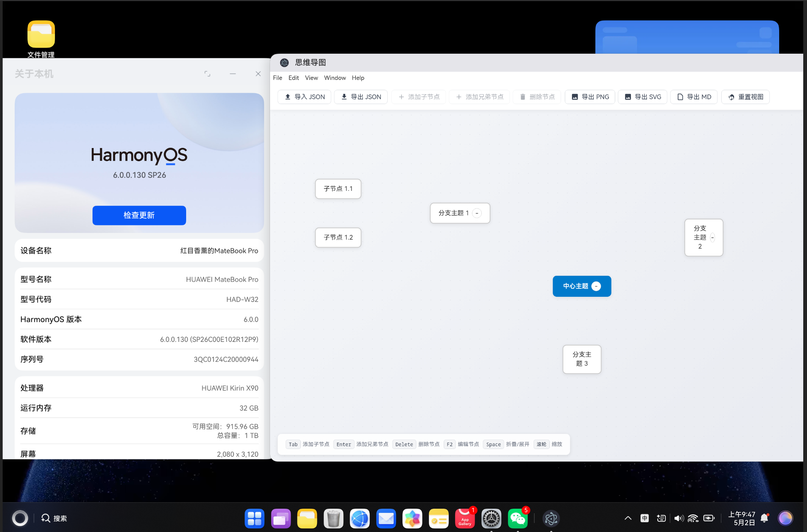Viewport: 807px width, 532px height.
Task: Open the Wi-Fi tray icon
Action: coord(693,518)
